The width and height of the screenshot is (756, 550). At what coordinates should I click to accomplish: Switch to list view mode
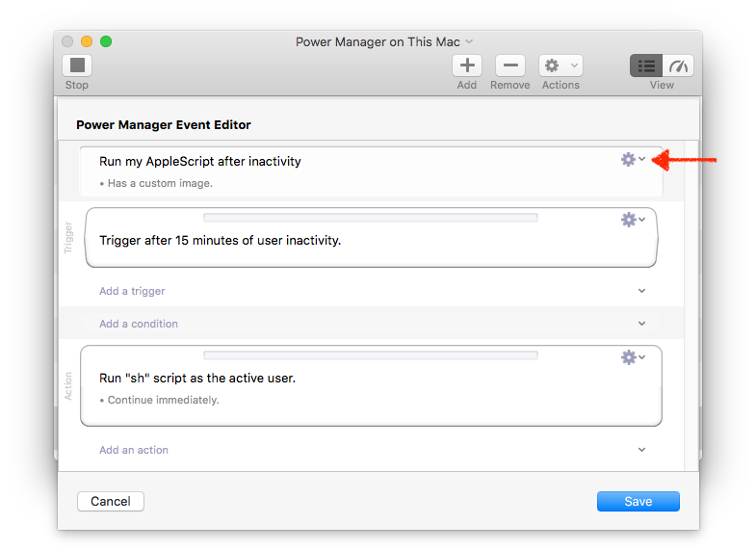(646, 65)
